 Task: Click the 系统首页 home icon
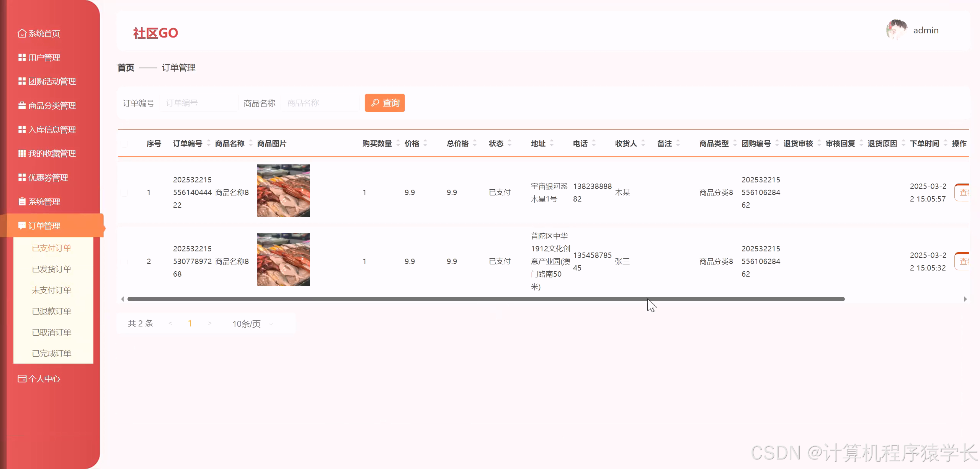(22, 33)
